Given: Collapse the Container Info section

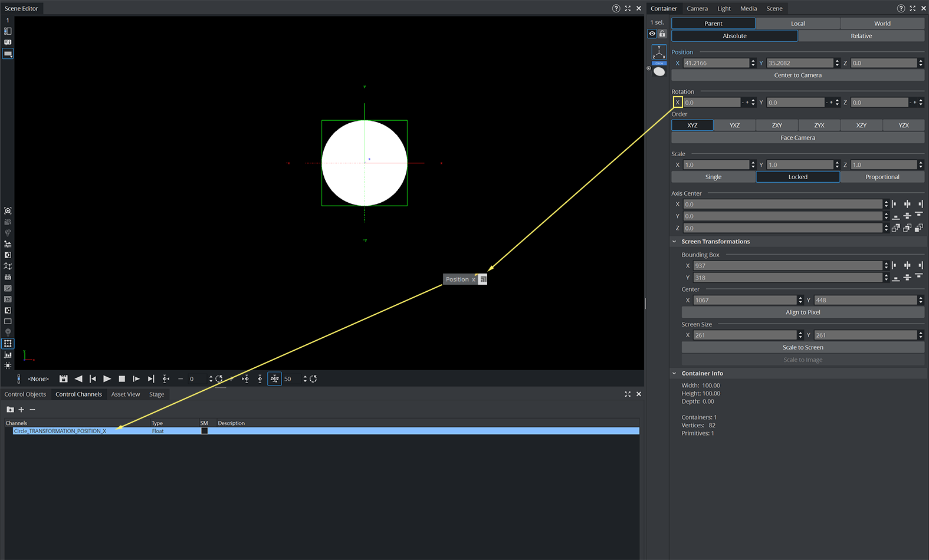Looking at the screenshot, I should coord(674,373).
